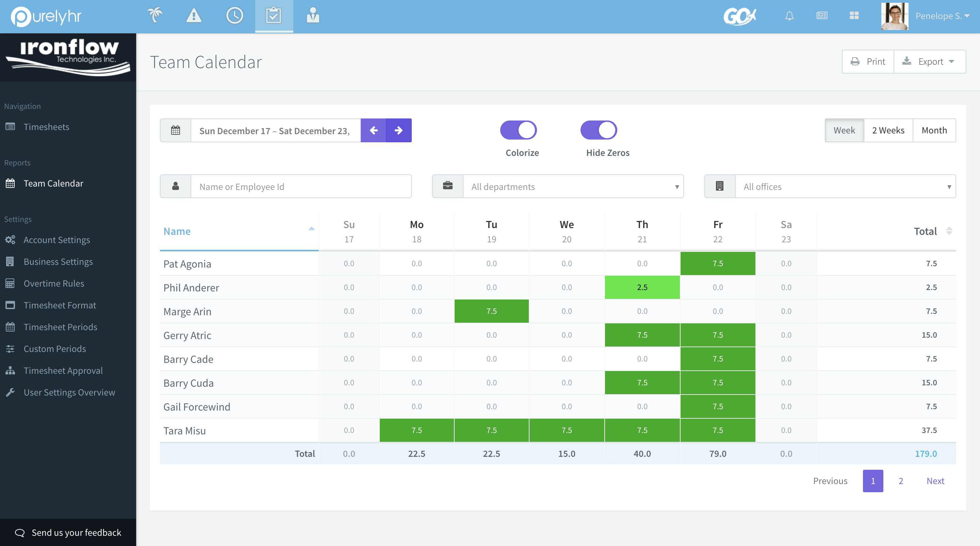Toggle the Hide Zeros switch
This screenshot has width=980, height=546.
[599, 130]
